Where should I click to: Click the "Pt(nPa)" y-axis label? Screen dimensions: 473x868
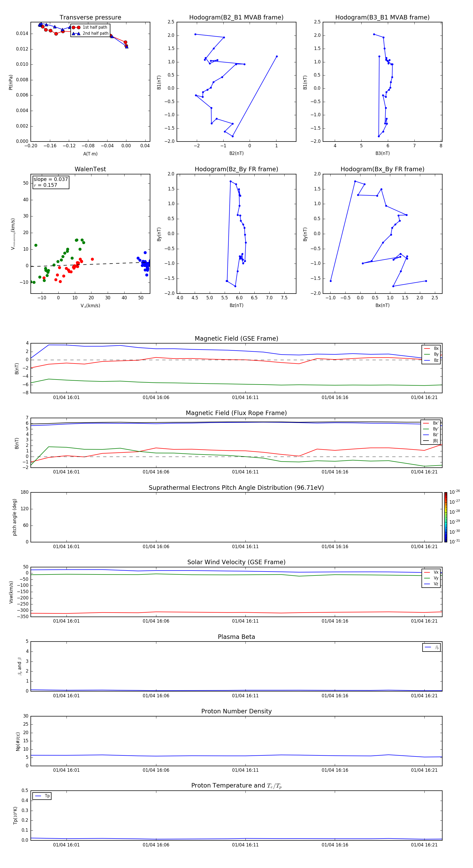(11, 82)
